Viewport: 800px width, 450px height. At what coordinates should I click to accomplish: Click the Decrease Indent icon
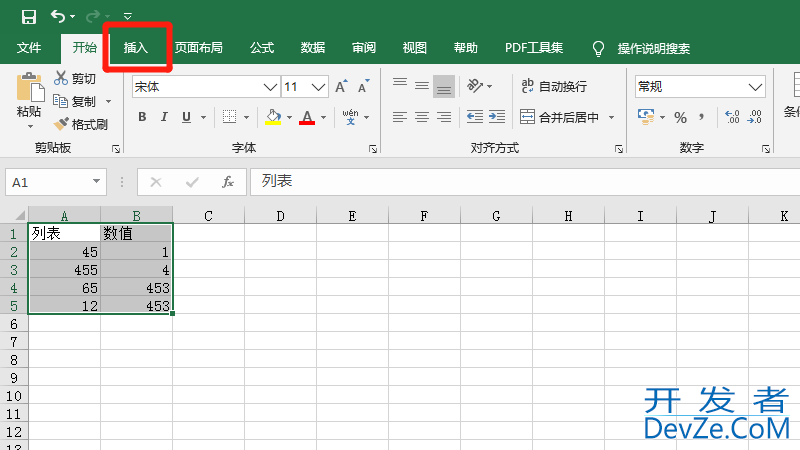point(475,117)
